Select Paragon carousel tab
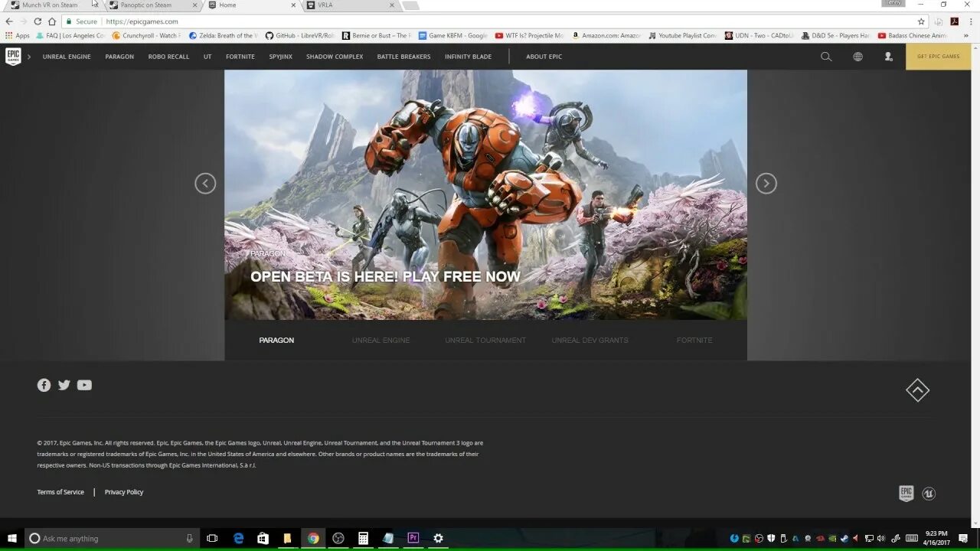Viewport: 980px width, 551px height. point(276,340)
